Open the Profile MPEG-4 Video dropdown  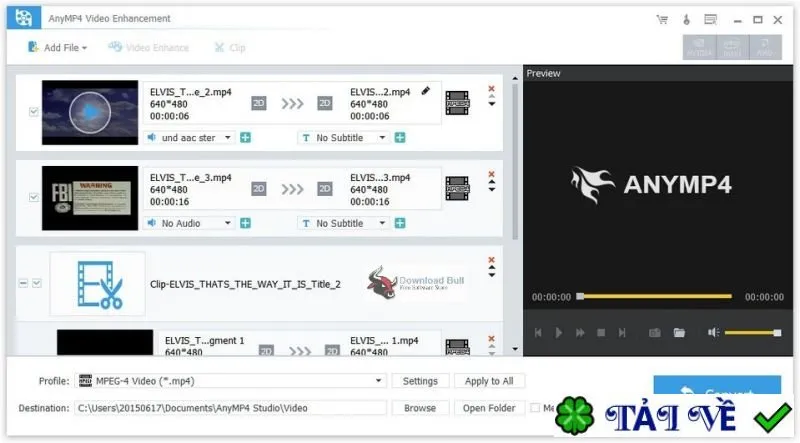[231, 381]
